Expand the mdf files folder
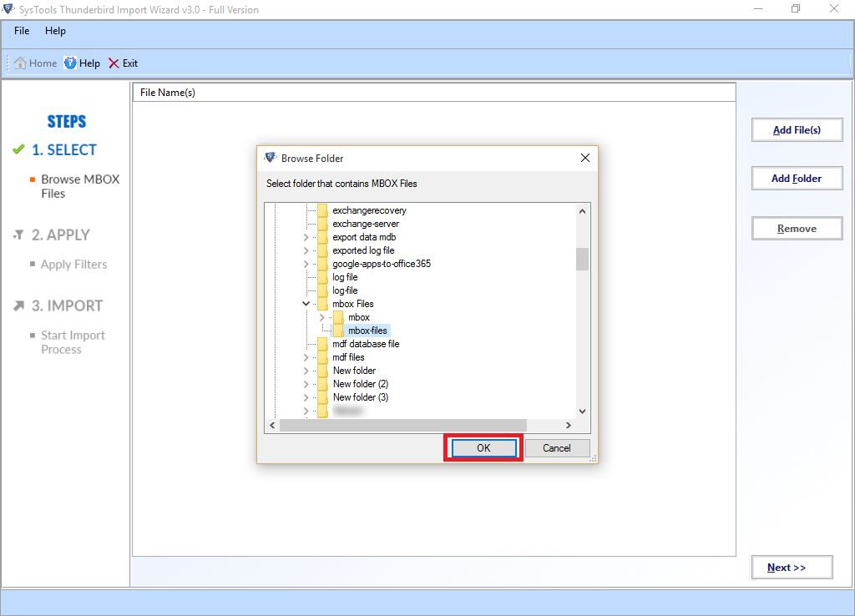 pos(306,357)
